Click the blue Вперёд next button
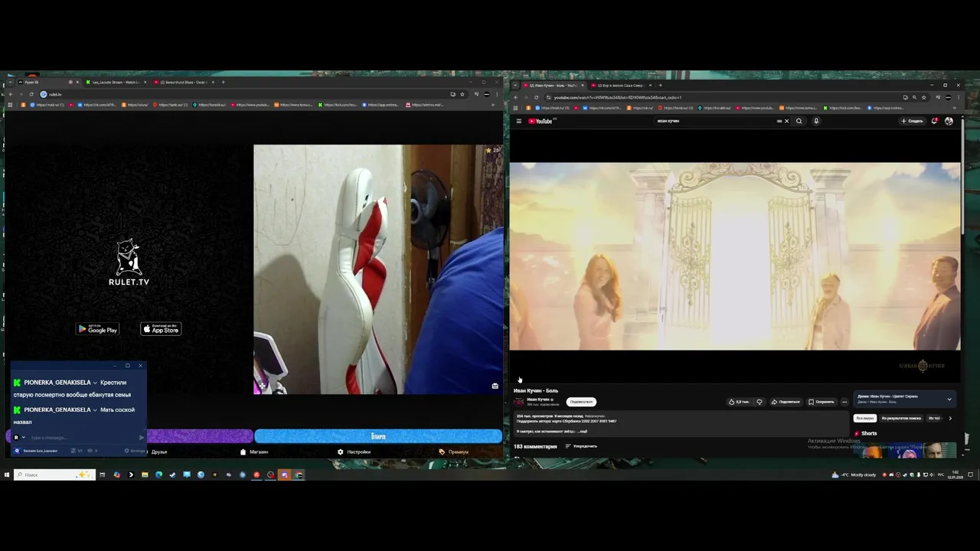 (x=378, y=436)
